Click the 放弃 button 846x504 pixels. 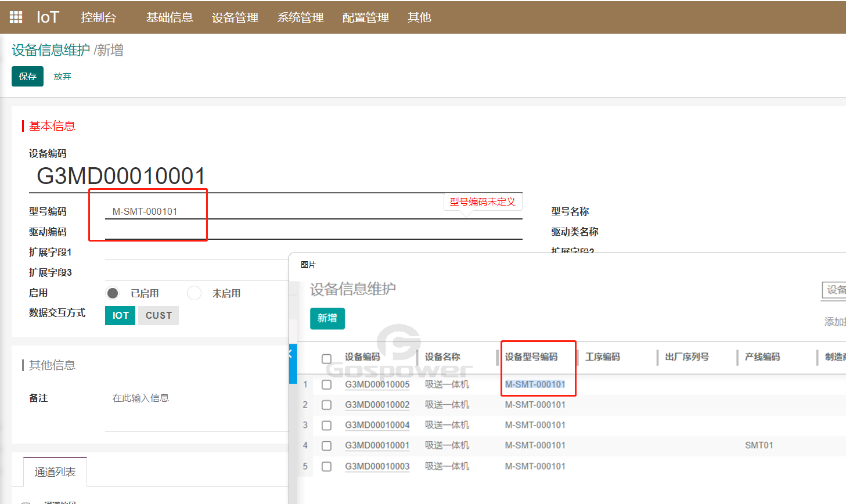[x=62, y=76]
